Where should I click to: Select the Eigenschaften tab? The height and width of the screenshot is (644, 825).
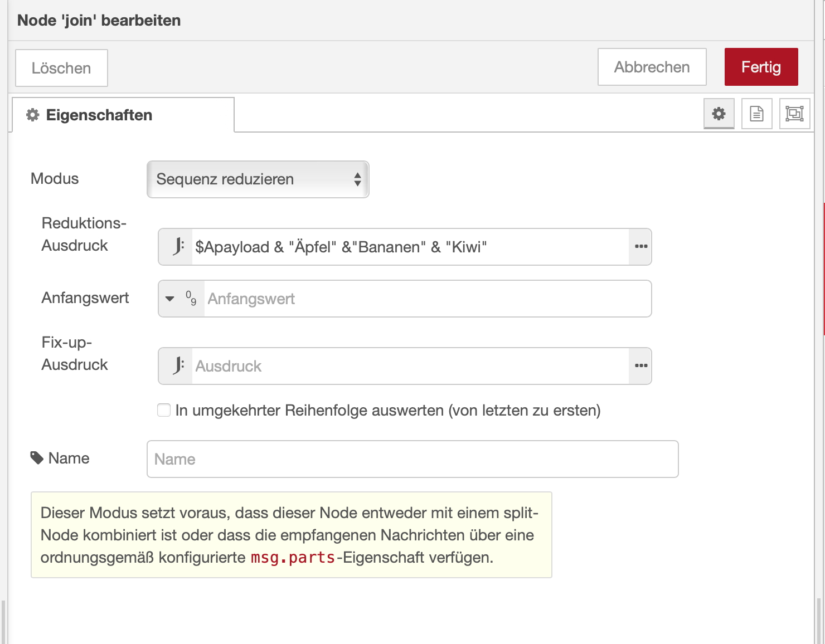click(123, 115)
